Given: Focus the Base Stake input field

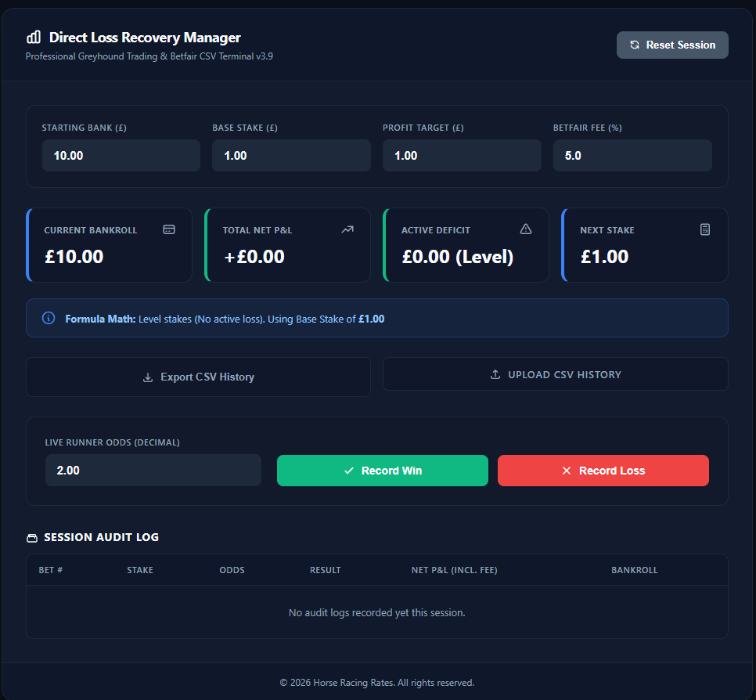Looking at the screenshot, I should point(291,155).
